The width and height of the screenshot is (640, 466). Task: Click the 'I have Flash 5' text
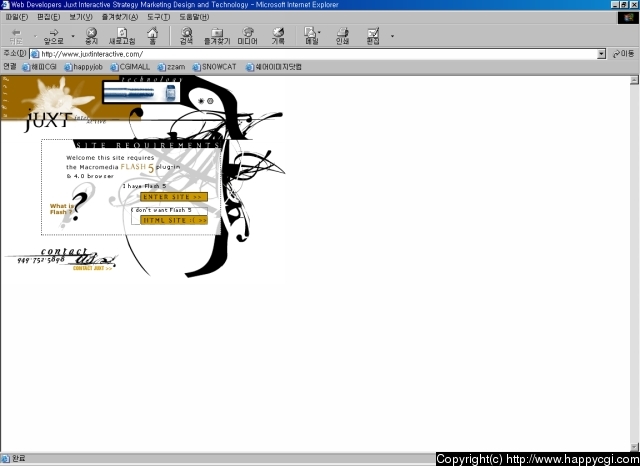coord(144,186)
